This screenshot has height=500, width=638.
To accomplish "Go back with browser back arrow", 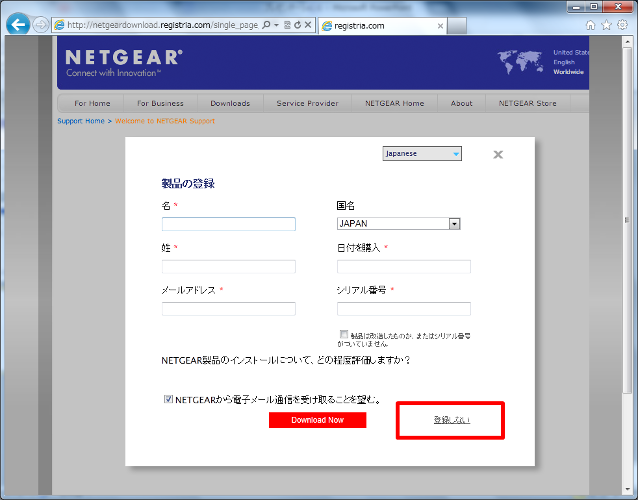I will point(18,25).
